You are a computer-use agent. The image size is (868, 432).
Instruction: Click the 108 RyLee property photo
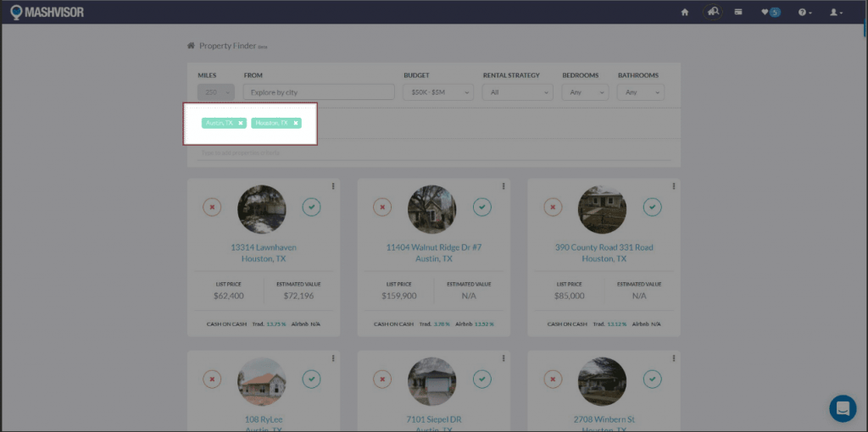pos(262,380)
